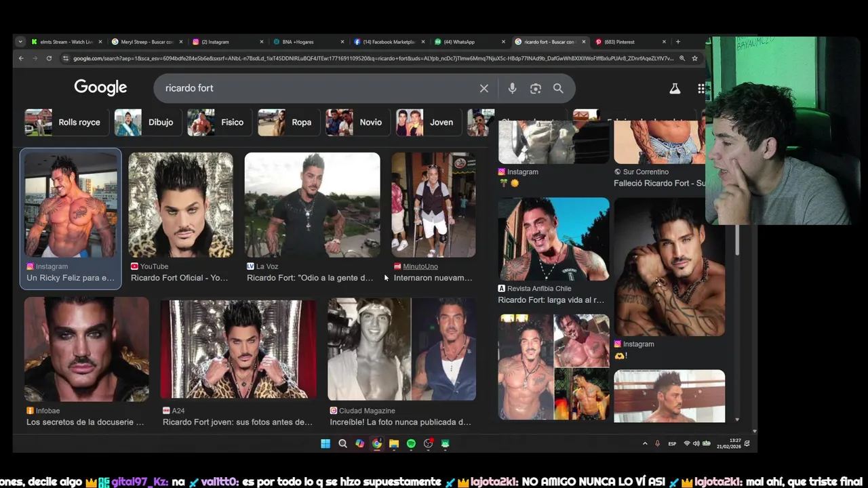Click the Chrome icon in the taskbar

(x=376, y=444)
